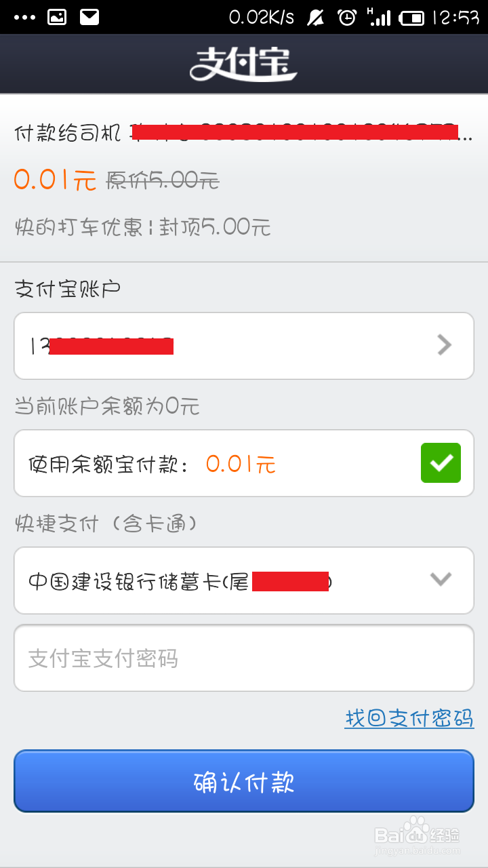Tap the alarm clock status icon
The height and width of the screenshot is (868, 488).
(x=348, y=18)
